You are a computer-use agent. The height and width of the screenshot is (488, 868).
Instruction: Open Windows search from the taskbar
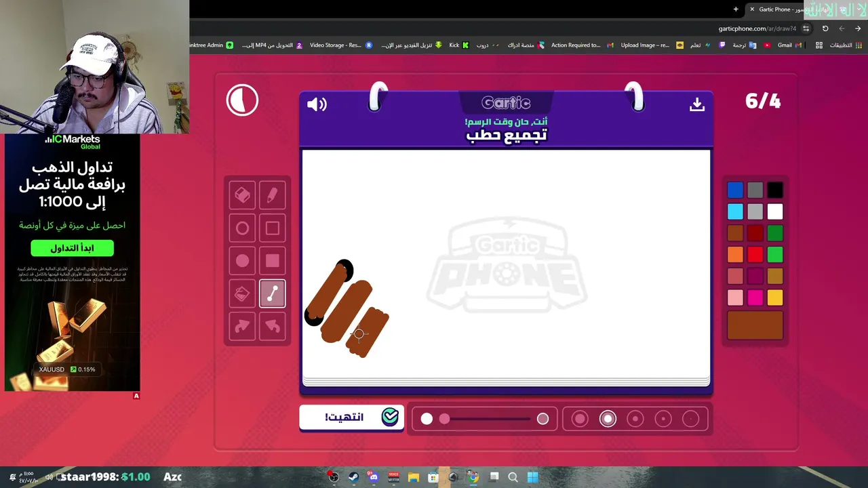coord(513,477)
